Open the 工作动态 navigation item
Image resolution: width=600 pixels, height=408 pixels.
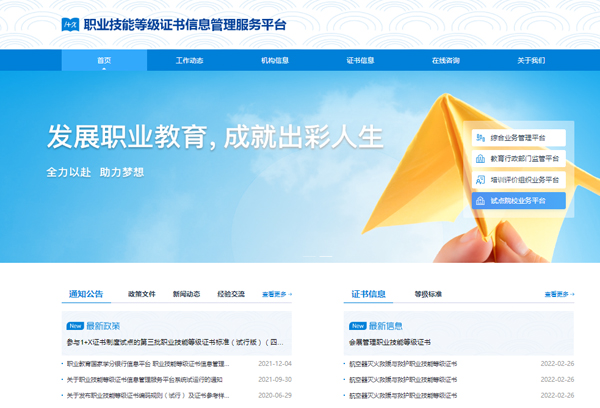(x=190, y=61)
